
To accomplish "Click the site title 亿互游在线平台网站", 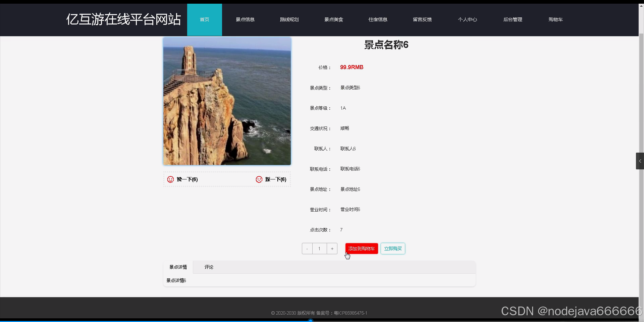I will (123, 19).
